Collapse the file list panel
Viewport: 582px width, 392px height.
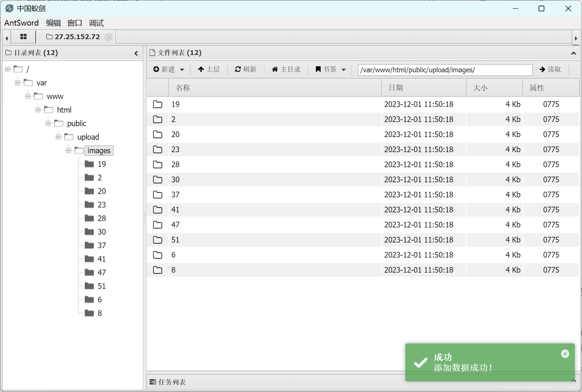point(573,53)
